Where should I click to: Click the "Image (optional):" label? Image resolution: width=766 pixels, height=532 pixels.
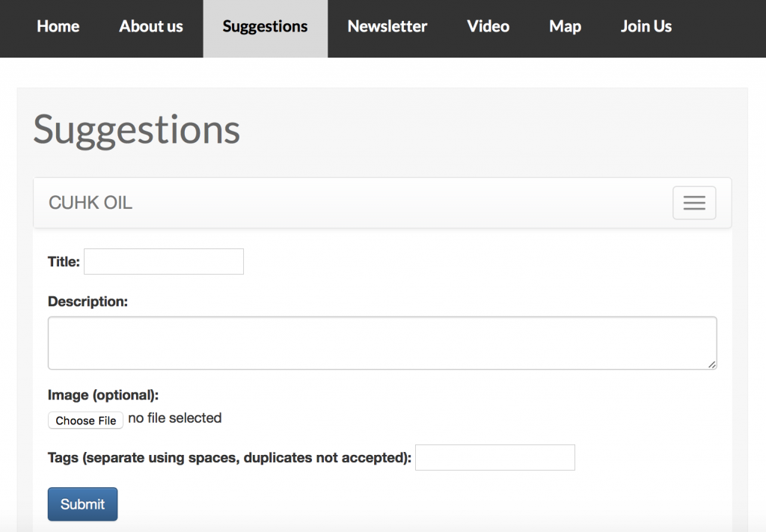103,395
